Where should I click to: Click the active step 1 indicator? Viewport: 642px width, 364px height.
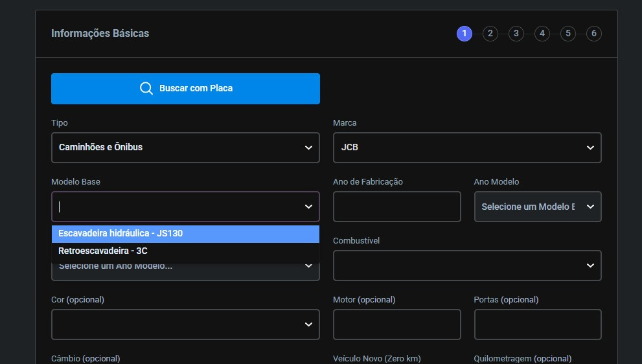tap(464, 34)
